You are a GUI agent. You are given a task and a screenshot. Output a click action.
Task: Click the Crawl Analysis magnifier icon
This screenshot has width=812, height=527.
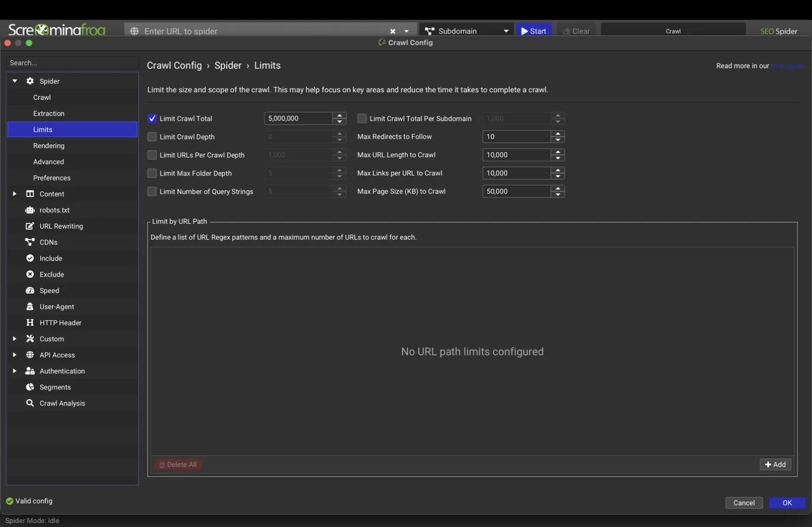(30, 403)
